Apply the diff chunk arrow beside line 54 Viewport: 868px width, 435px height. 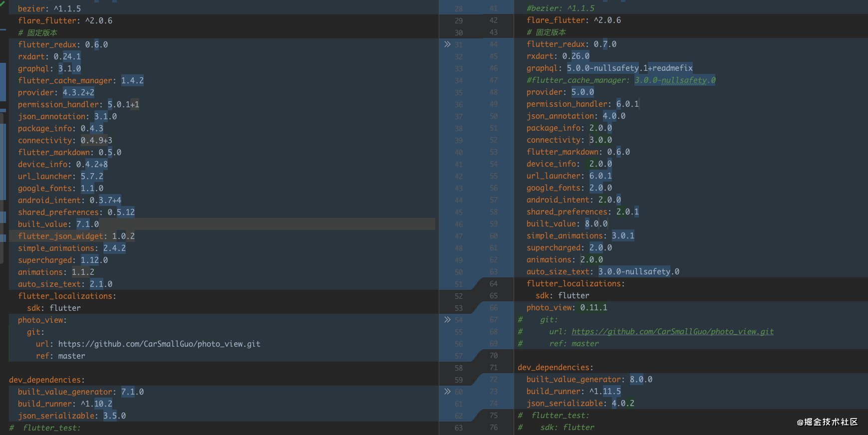coord(447,320)
